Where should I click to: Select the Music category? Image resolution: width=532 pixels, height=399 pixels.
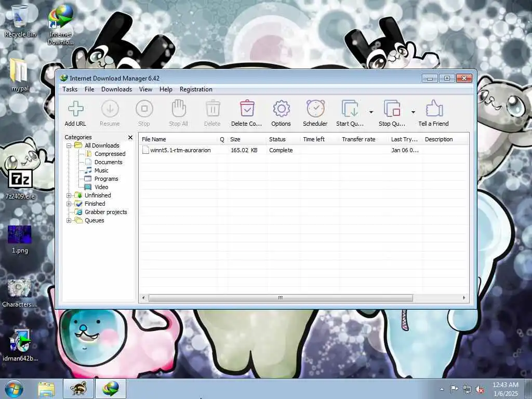tap(101, 170)
